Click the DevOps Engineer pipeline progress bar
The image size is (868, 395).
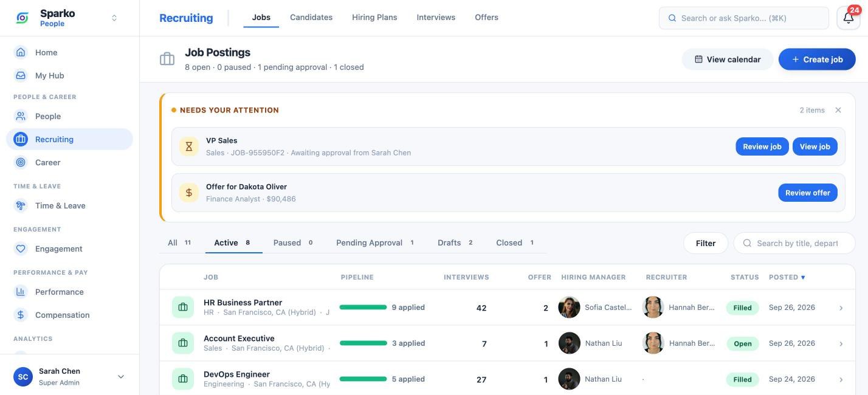click(363, 379)
